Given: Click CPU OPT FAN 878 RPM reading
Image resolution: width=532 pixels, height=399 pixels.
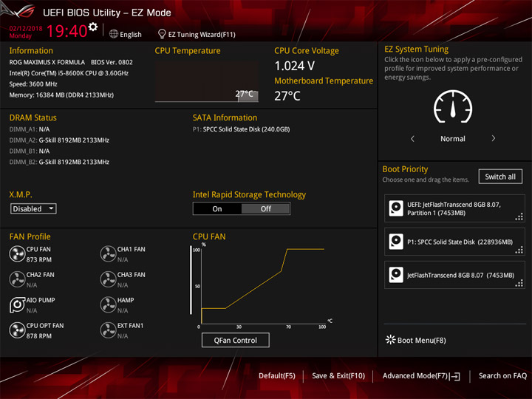Looking at the screenshot, I should tap(39, 336).
